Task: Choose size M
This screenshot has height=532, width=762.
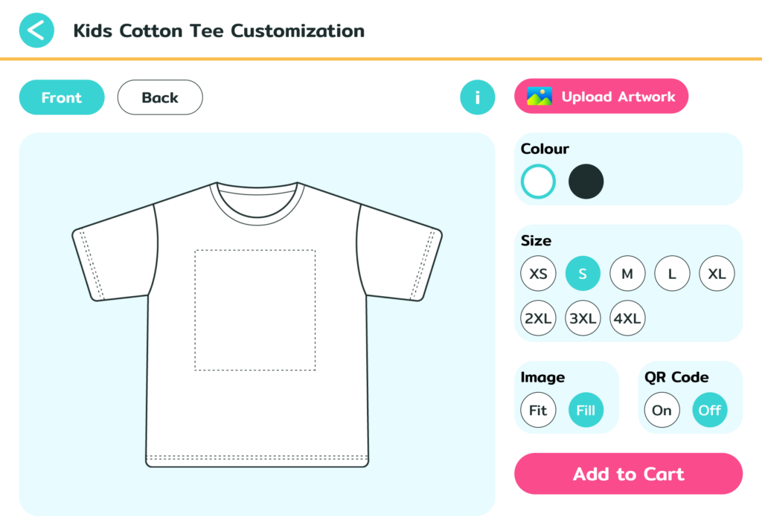Action: [x=627, y=273]
